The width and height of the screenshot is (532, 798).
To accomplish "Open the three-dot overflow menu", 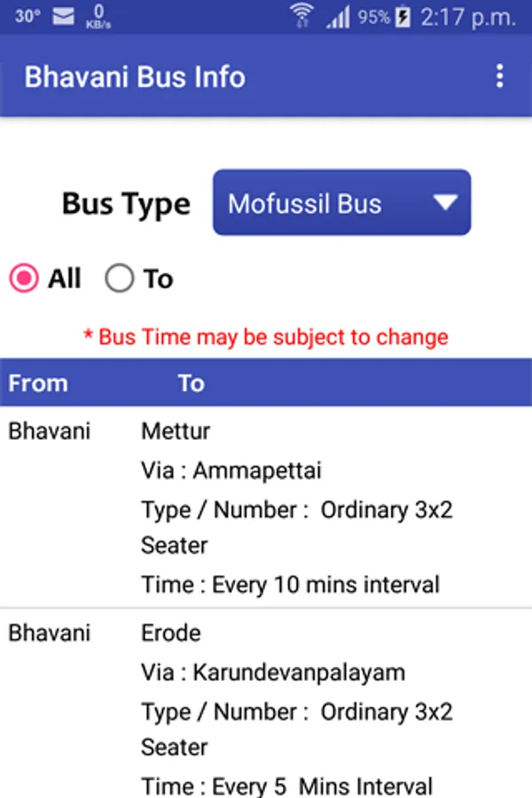I will [500, 76].
